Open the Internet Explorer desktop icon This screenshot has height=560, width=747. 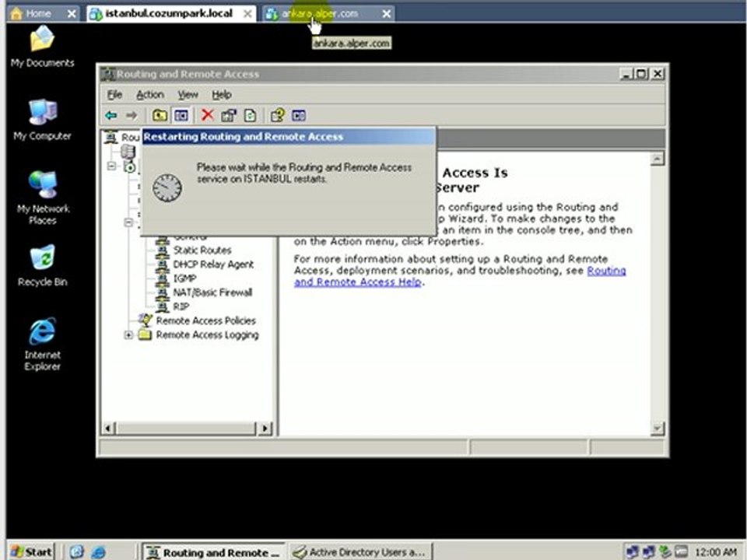[x=42, y=333]
